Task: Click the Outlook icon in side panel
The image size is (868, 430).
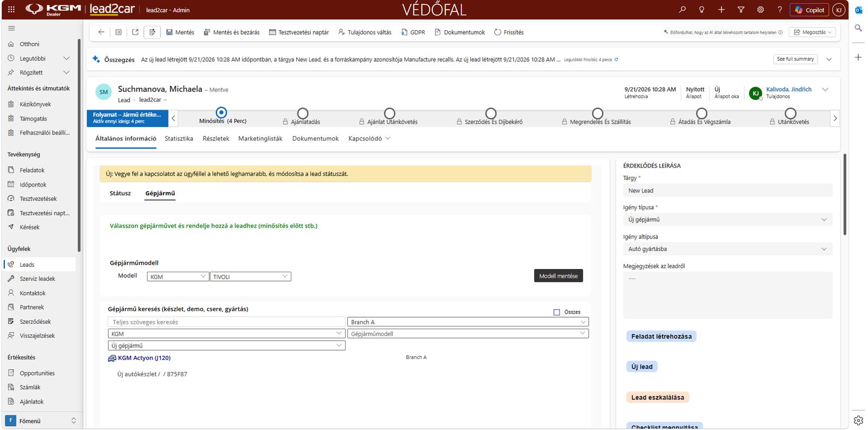Action: point(859,10)
